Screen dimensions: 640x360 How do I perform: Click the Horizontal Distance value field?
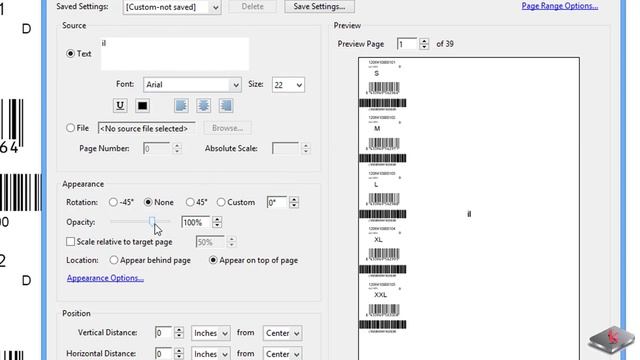coord(163,353)
